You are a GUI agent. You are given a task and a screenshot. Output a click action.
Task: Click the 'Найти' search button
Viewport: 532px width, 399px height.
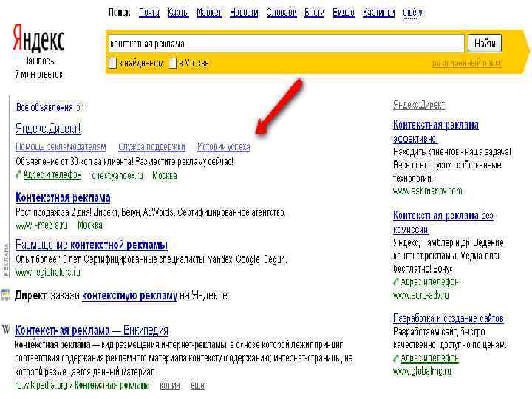tap(485, 44)
